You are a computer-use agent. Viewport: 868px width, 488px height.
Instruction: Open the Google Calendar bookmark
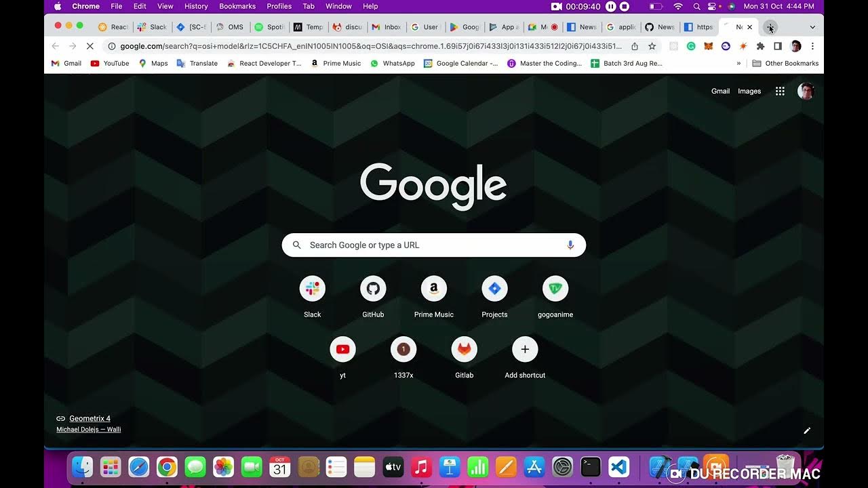click(461, 63)
